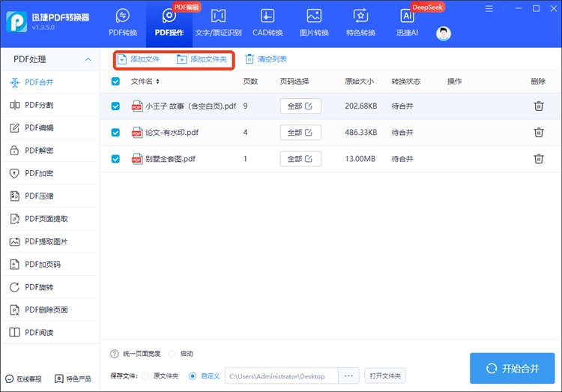Select PDF加密 in the sidebar
This screenshot has width=562, height=392.
[x=49, y=173]
